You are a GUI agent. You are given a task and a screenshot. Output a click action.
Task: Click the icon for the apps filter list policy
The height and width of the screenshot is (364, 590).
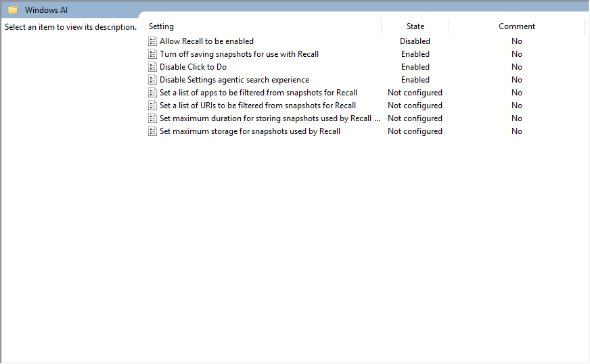tap(152, 93)
